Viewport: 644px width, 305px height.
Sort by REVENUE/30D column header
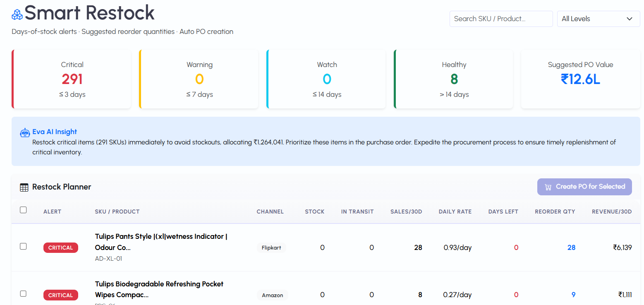[x=612, y=211]
